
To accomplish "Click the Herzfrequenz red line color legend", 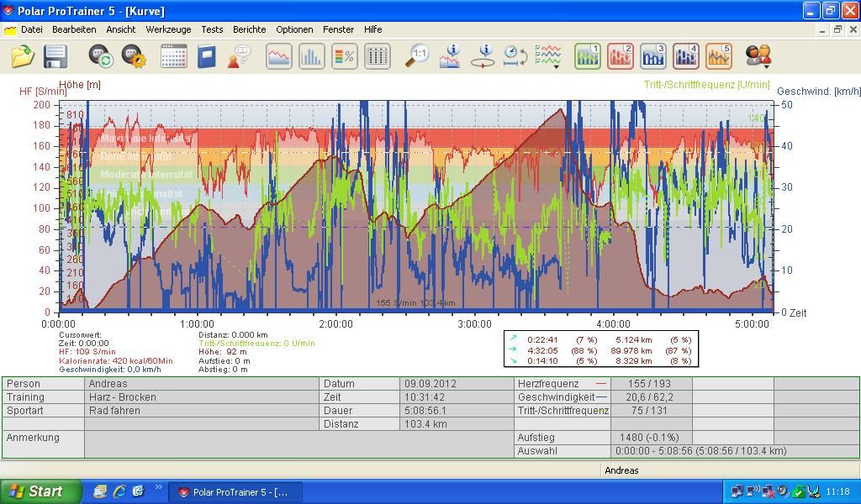I will tap(600, 384).
